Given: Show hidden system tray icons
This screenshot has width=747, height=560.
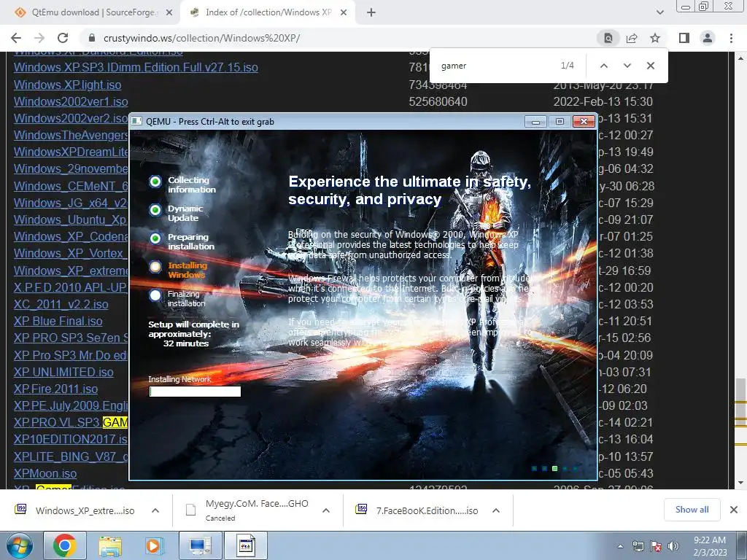Looking at the screenshot, I should pos(620,546).
